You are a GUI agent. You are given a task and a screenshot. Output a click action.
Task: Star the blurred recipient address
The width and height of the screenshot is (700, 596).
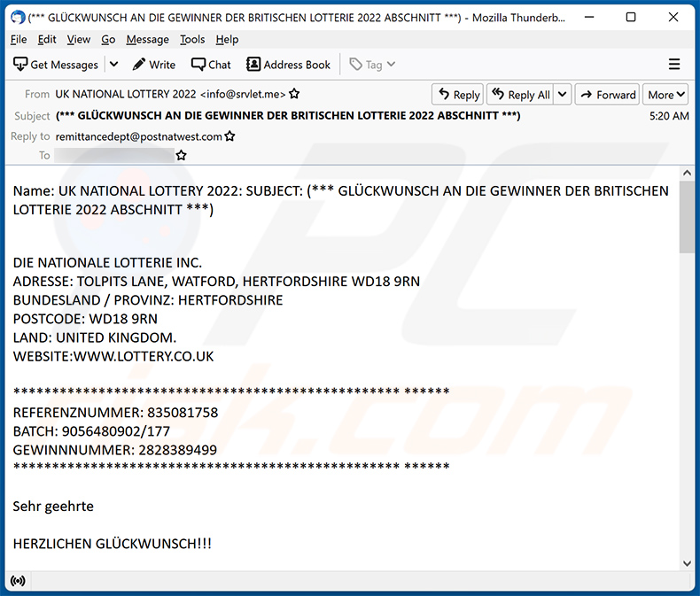coord(181,155)
